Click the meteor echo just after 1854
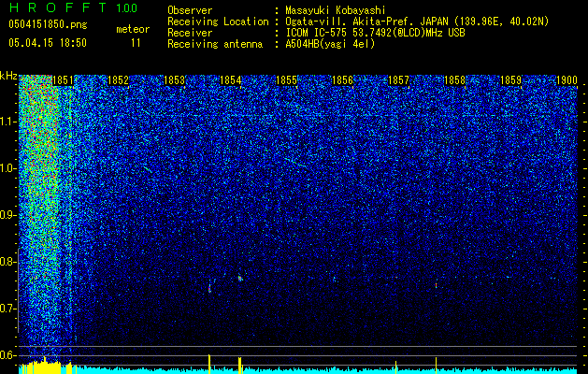This screenshot has height=374, width=588. [x=240, y=278]
